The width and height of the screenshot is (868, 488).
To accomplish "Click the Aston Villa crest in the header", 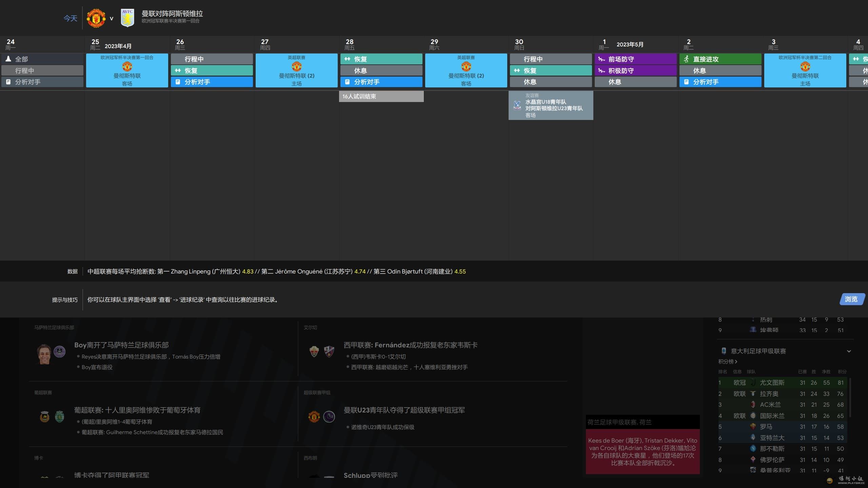I will [127, 18].
